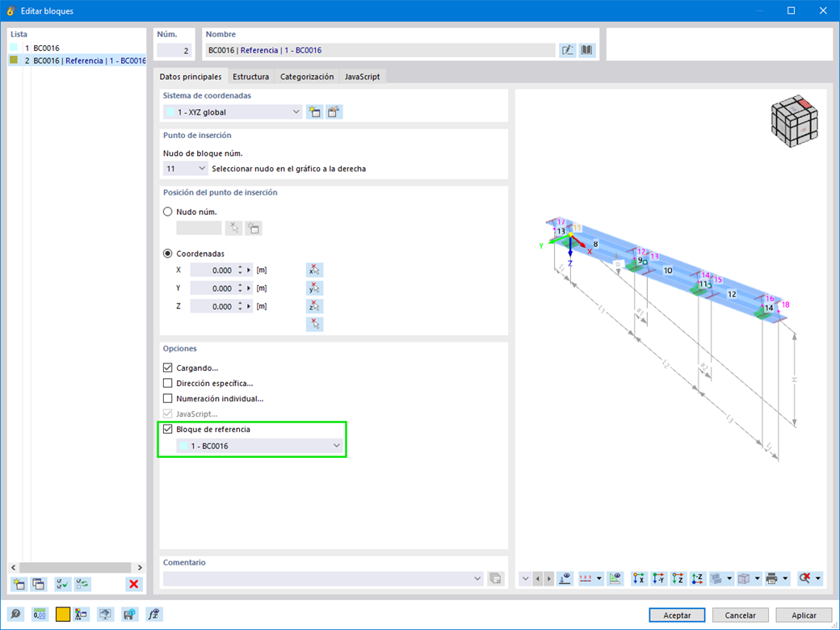The image size is (840, 630).
Task: Click the navigation cube in preview
Action: click(795, 122)
